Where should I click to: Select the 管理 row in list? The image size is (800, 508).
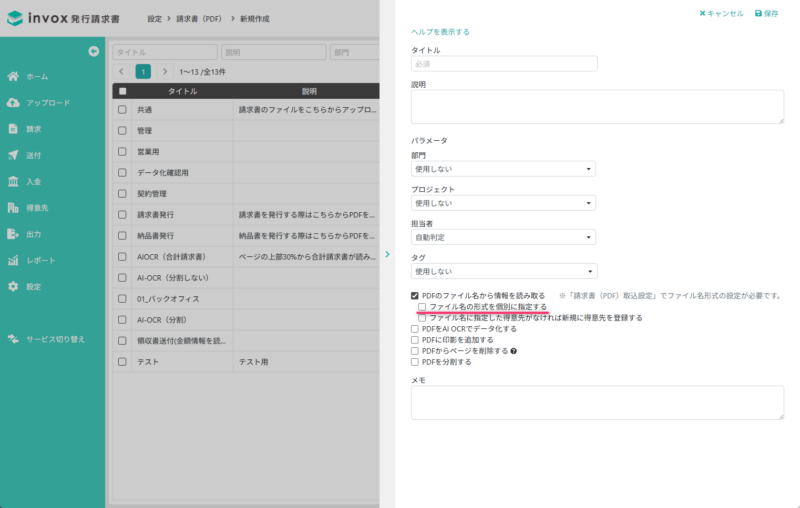coord(246,131)
